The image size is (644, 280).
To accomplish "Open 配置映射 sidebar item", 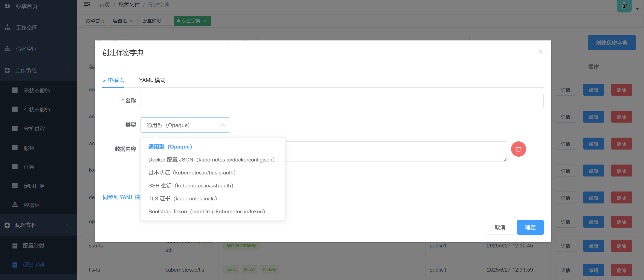I will pyautogui.click(x=33, y=245).
